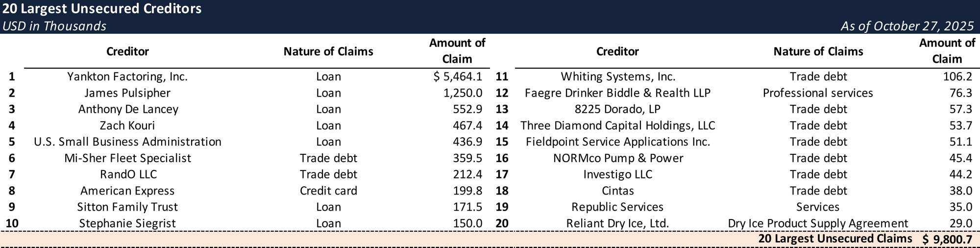Select creditor 'Yankton Factoring, Inc.'
The height and width of the screenshot is (248, 980).
pos(127,77)
